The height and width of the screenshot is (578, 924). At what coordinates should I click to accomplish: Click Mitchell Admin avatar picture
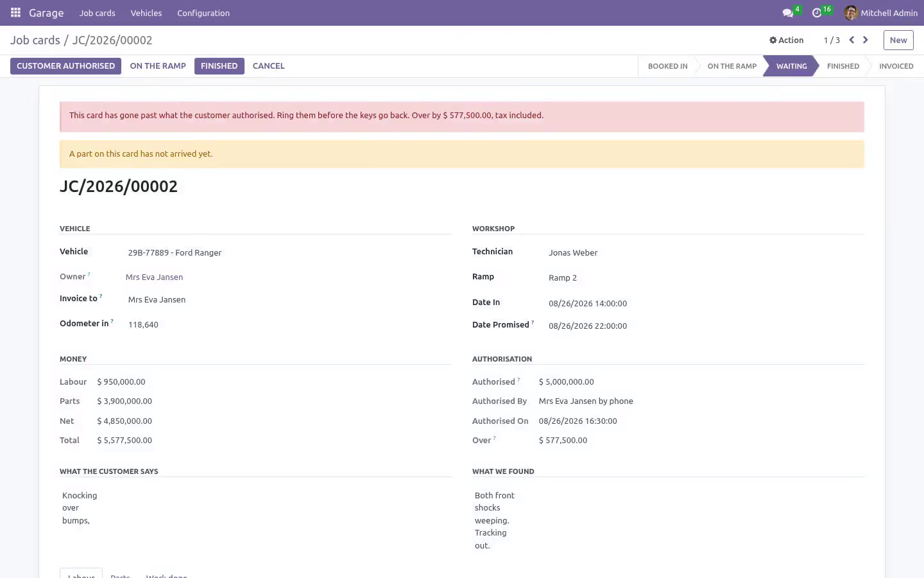[851, 13]
